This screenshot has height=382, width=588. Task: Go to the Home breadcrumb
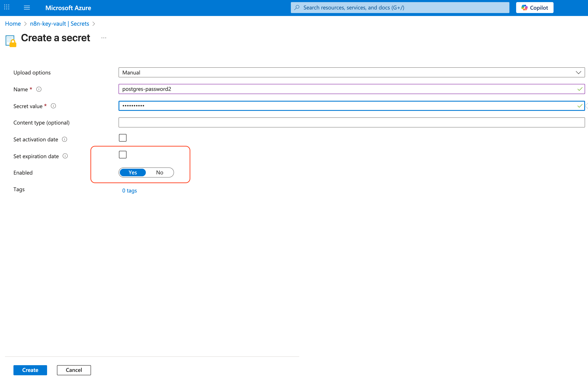(13, 24)
